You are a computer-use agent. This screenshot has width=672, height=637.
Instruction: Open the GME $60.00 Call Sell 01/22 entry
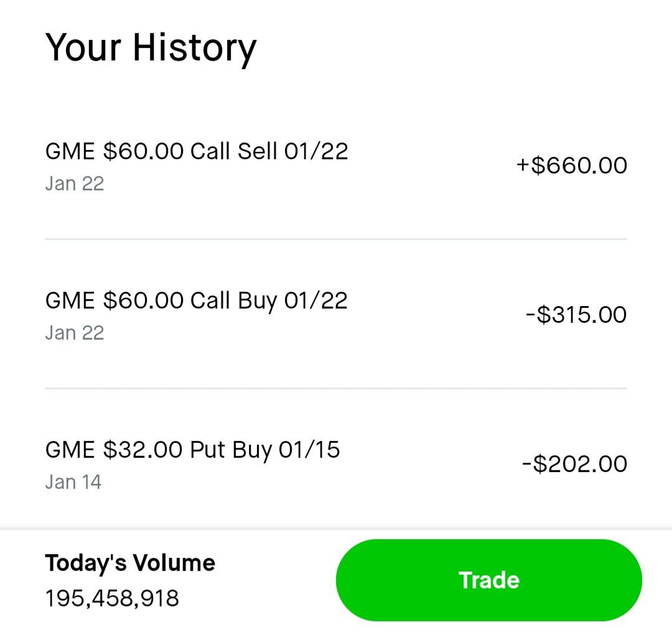click(x=197, y=151)
